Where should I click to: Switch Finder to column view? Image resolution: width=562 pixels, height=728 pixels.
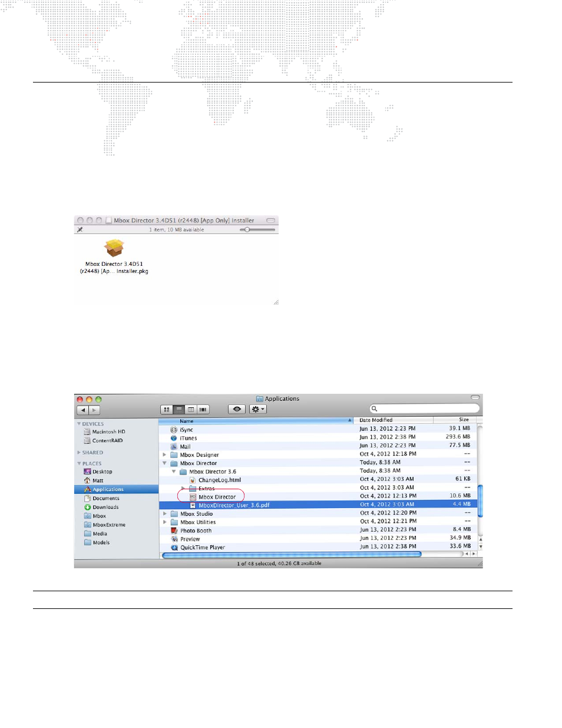click(191, 409)
